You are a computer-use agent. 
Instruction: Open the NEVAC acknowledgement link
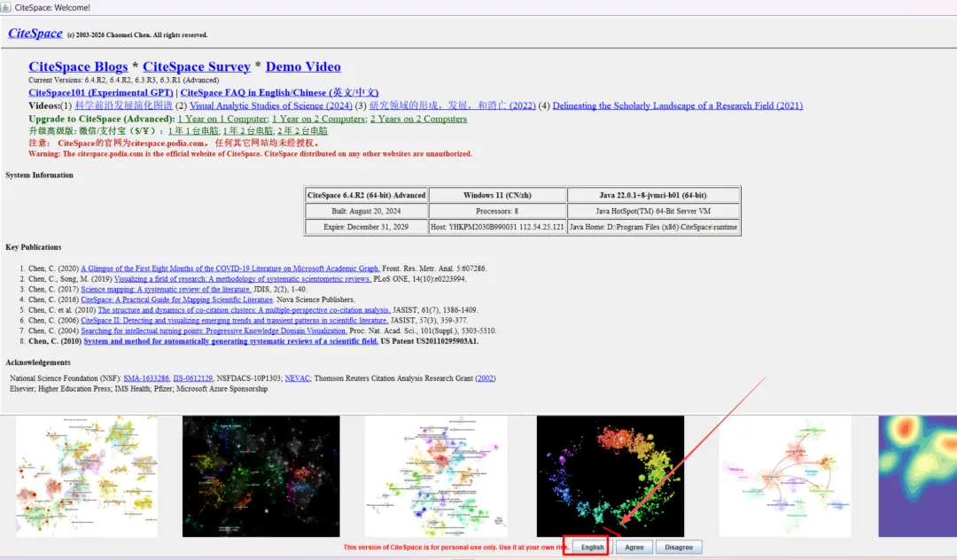297,378
